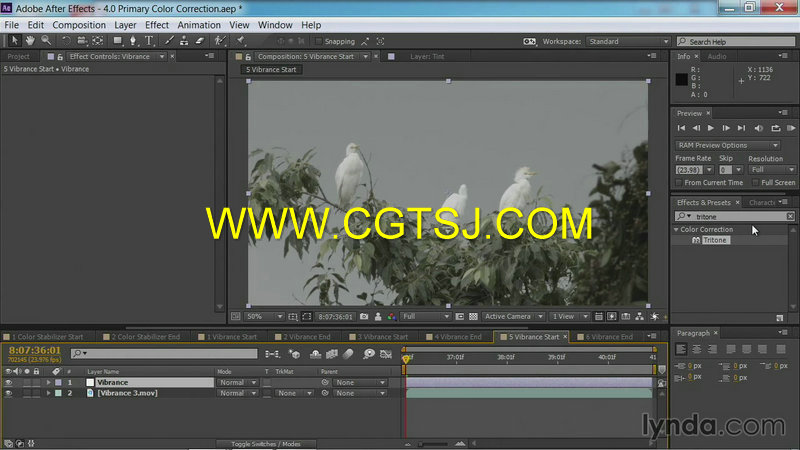Click the timeline layer search field
The height and width of the screenshot is (450, 800).
164,353
